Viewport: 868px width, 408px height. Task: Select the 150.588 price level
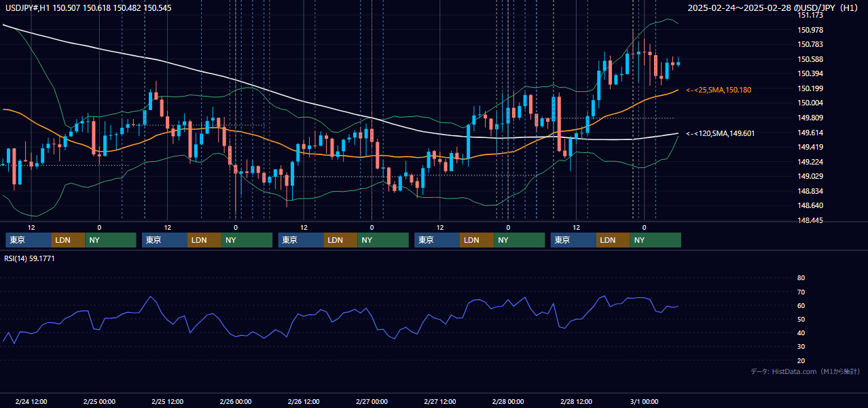(810, 59)
